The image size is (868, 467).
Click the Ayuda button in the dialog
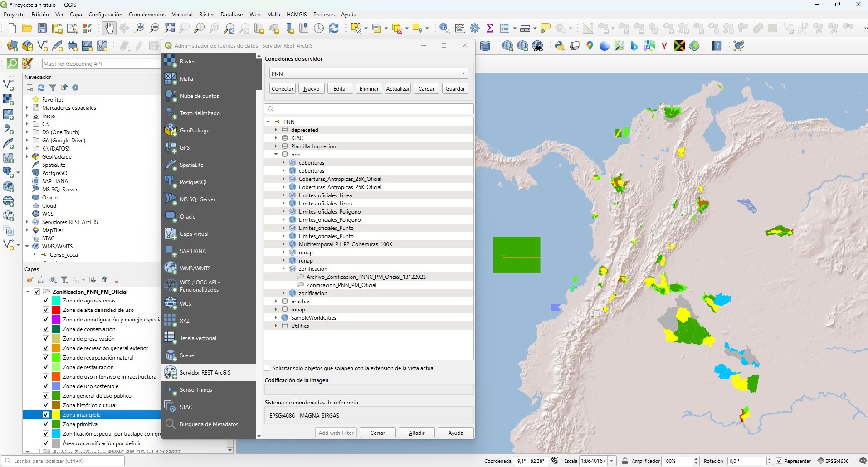coord(456,433)
